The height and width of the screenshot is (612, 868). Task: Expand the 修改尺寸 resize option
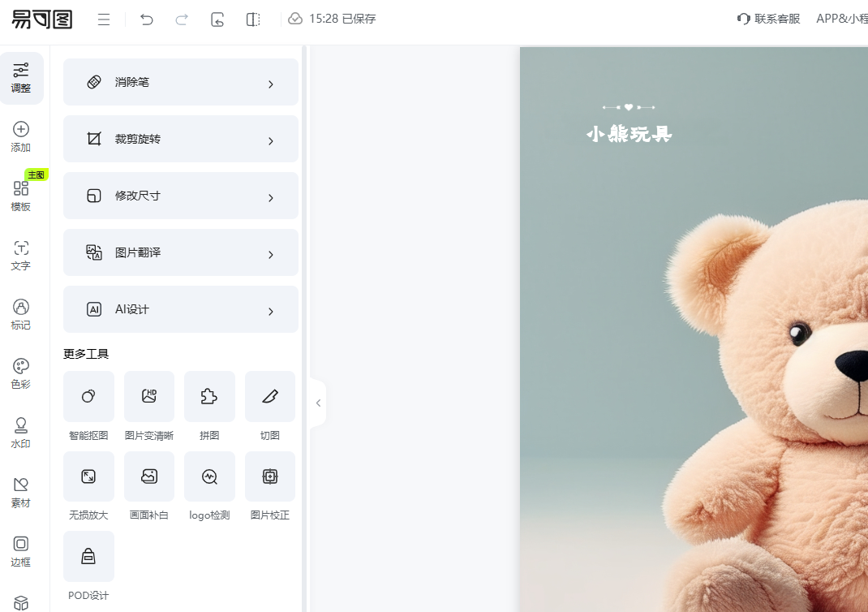[x=181, y=196]
